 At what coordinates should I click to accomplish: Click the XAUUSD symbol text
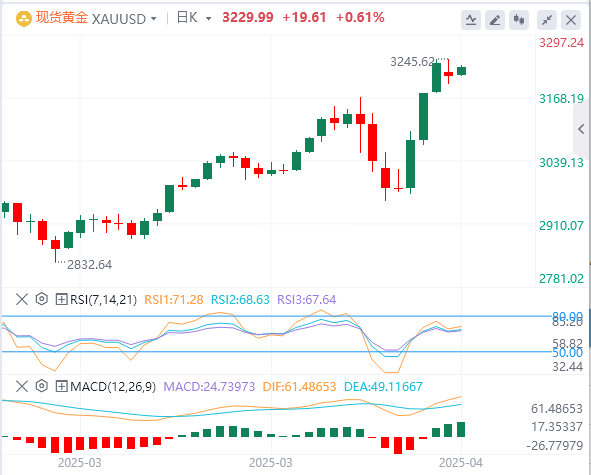119,19
